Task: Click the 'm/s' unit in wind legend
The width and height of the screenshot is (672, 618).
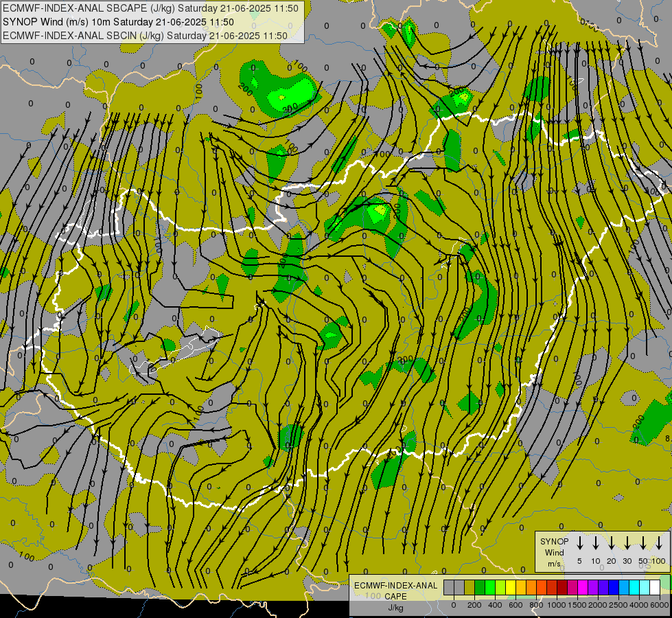Action: pyautogui.click(x=554, y=564)
